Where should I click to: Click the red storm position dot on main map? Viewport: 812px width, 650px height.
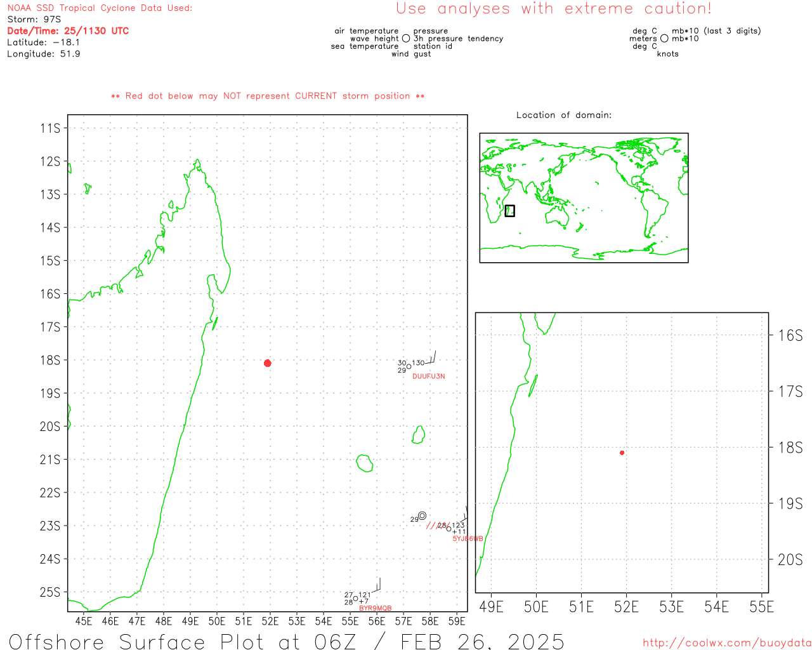click(x=267, y=363)
